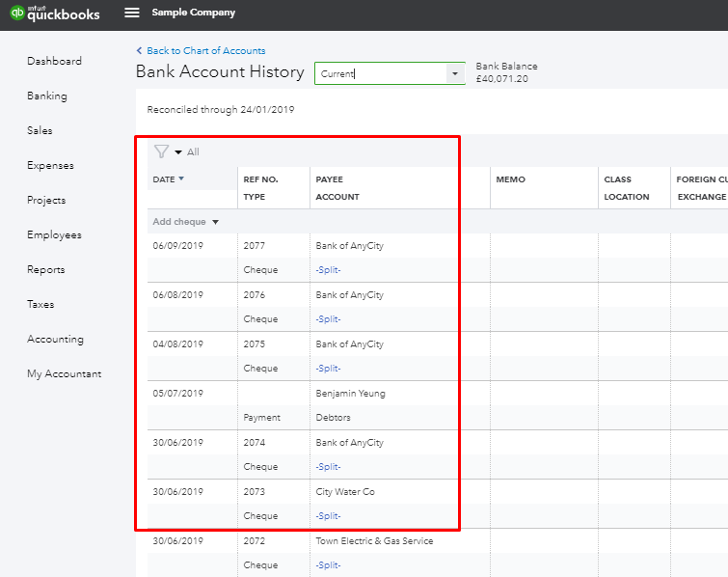728x577 pixels.
Task: Open the Sales section
Action: click(40, 130)
